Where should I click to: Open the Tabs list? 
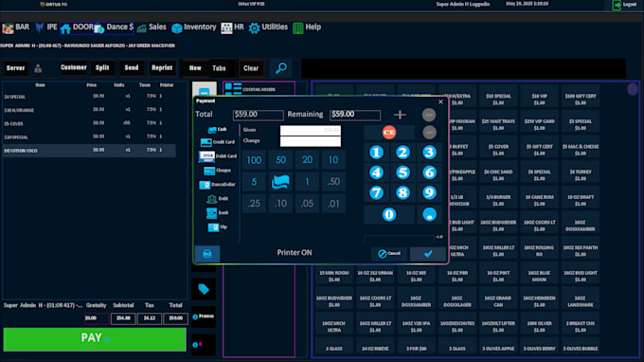click(219, 68)
